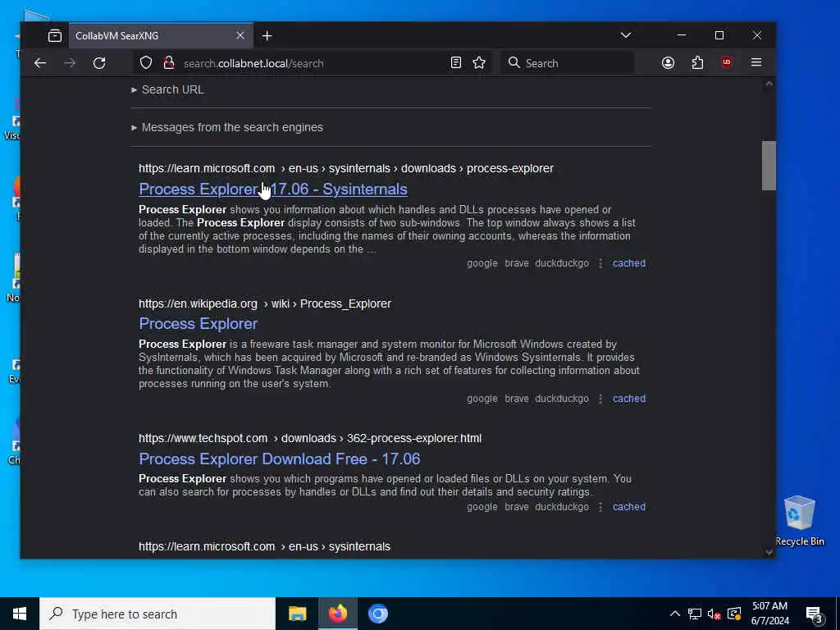This screenshot has height=630, width=840.
Task: Open the notification center icon
Action: 815,614
